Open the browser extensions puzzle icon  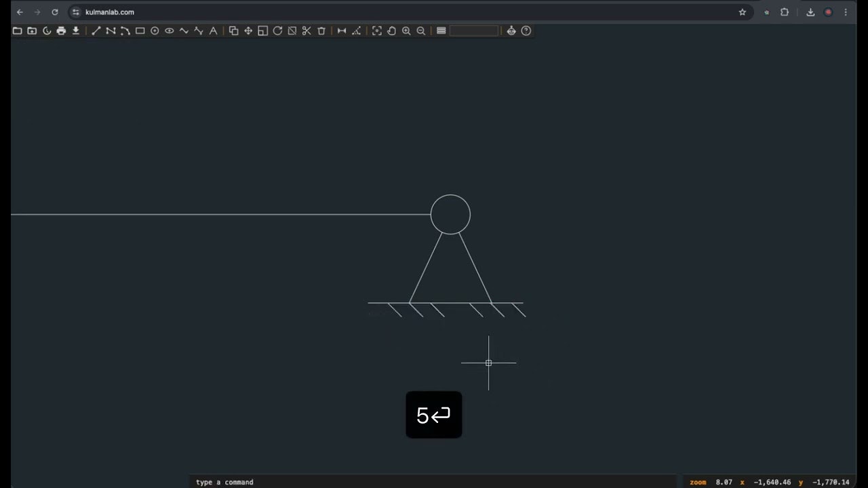[785, 12]
